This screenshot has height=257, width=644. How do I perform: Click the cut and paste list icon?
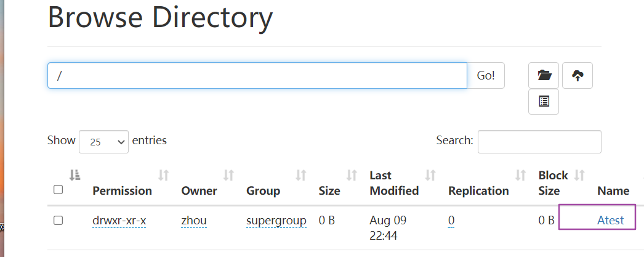(x=544, y=102)
